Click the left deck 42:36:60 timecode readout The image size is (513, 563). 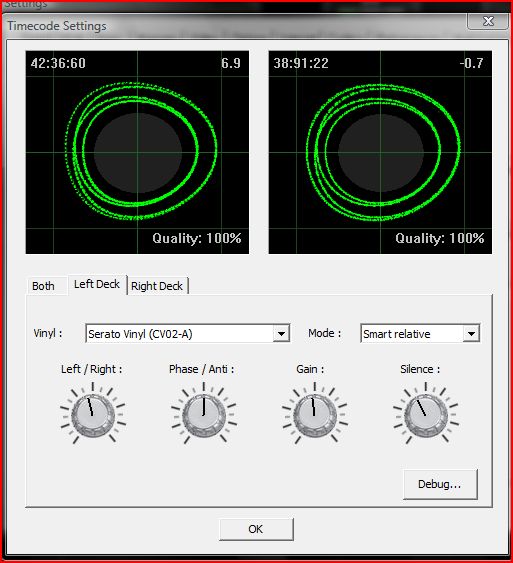58,63
